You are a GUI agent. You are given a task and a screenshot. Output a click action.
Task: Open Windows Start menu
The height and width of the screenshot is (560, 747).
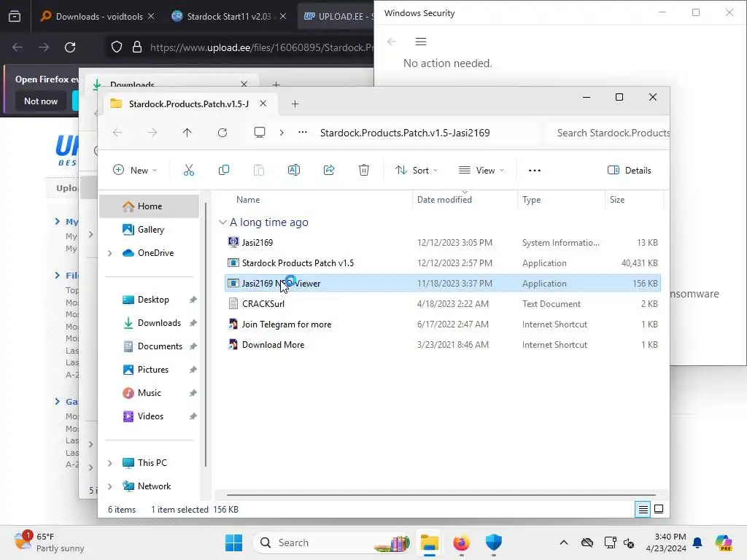[x=233, y=542]
